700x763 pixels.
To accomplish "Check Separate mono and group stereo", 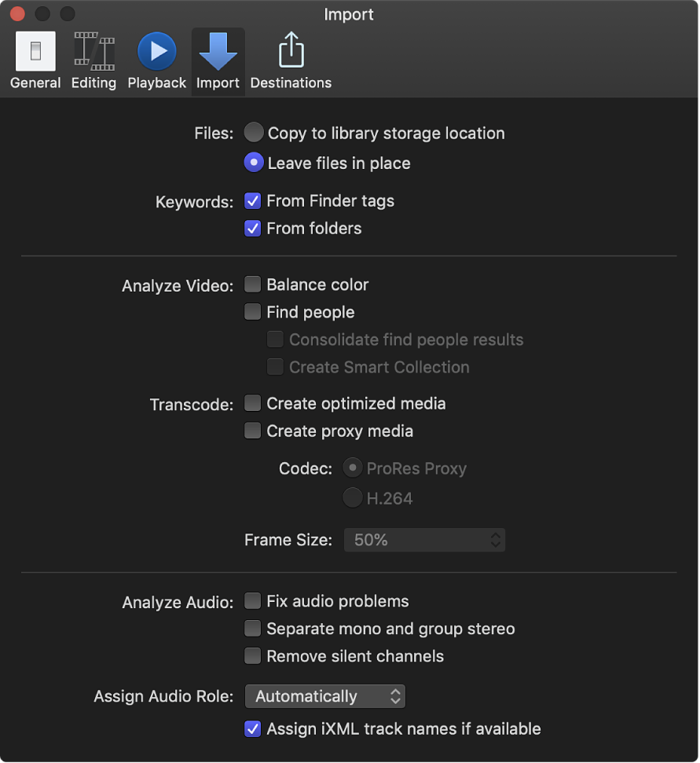I will (253, 629).
